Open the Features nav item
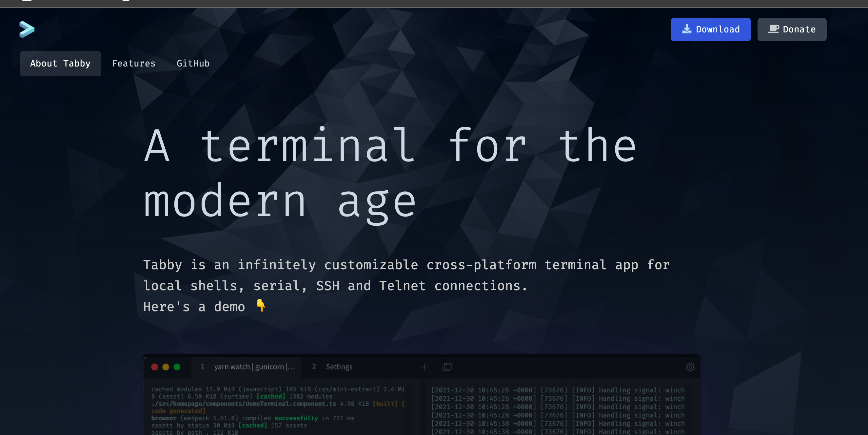868x435 pixels. pos(133,64)
